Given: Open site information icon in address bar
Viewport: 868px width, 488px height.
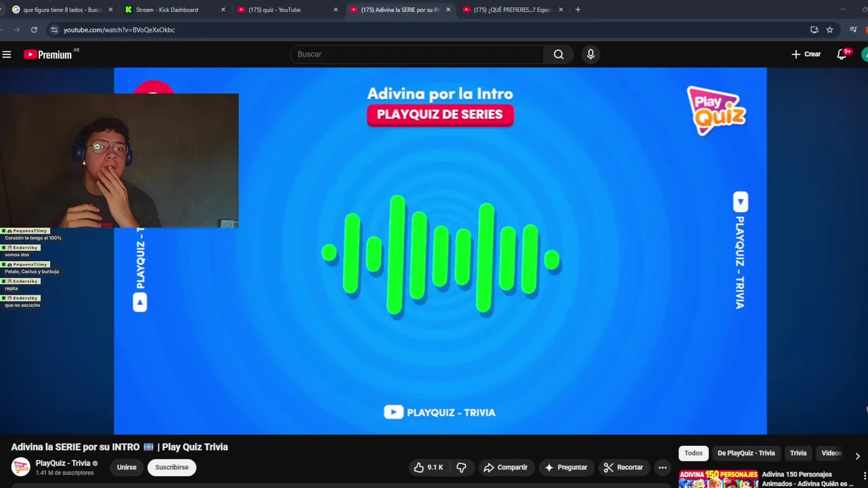Looking at the screenshot, I should 54,30.
